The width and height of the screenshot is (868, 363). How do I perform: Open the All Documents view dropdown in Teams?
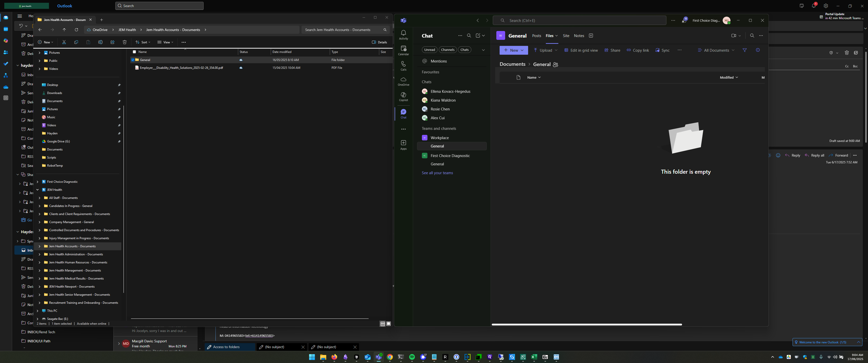(x=716, y=50)
